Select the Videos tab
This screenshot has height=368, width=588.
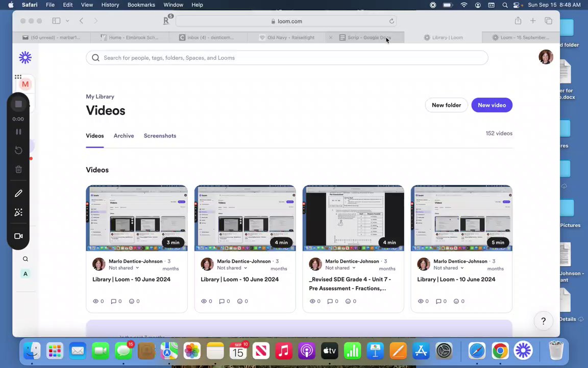pos(95,135)
